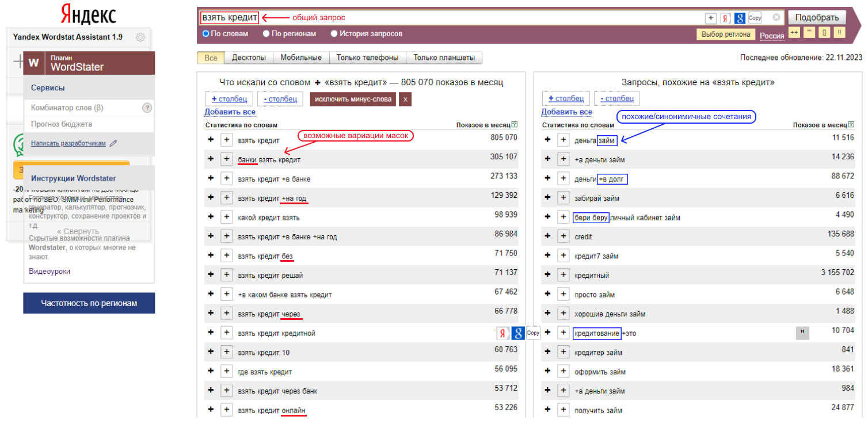Viewport: 868px width, 424px height.
Task: Click bold plus for кредитный row
Action: 547,275
